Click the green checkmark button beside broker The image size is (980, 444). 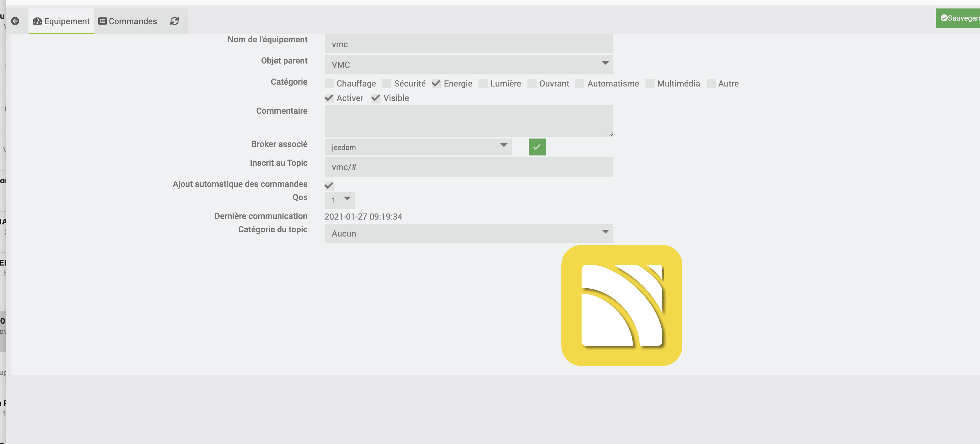[x=537, y=147]
